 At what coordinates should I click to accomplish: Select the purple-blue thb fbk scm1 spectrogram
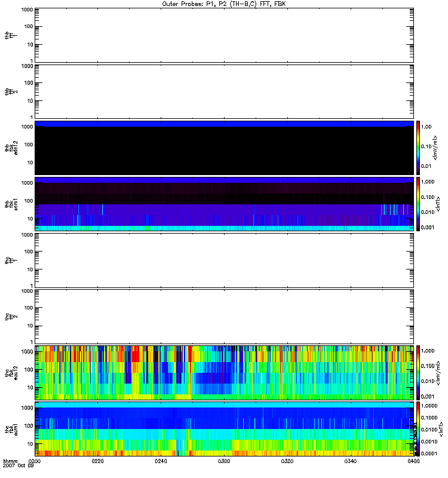224,203
